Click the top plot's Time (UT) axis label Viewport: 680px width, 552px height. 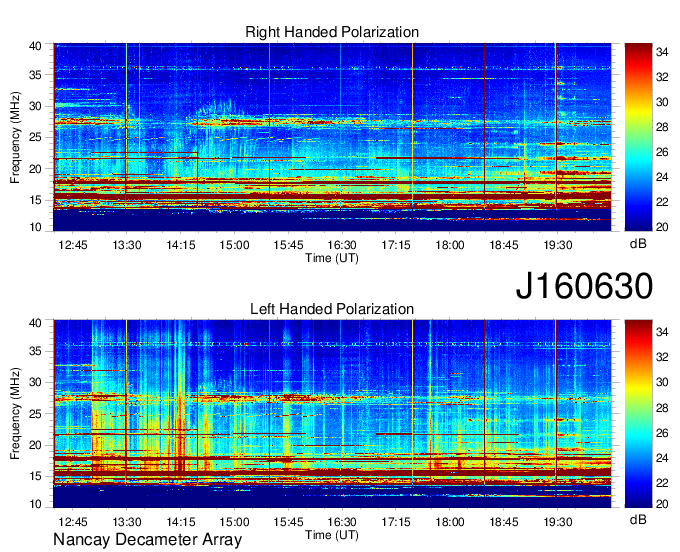pyautogui.click(x=332, y=258)
